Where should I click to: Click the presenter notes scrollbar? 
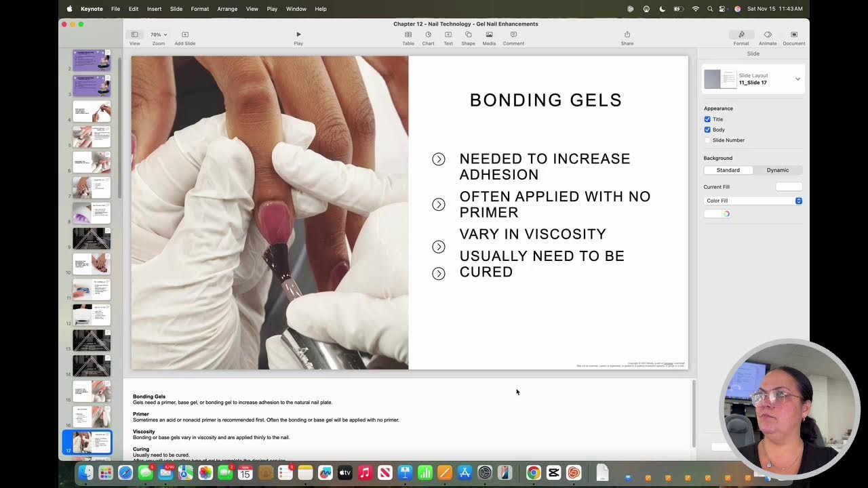pos(693,413)
